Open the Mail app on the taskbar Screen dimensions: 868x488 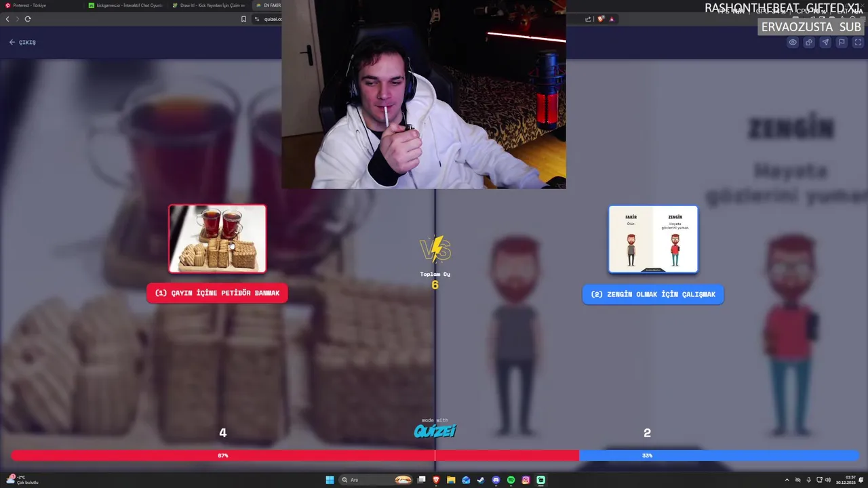click(x=466, y=480)
